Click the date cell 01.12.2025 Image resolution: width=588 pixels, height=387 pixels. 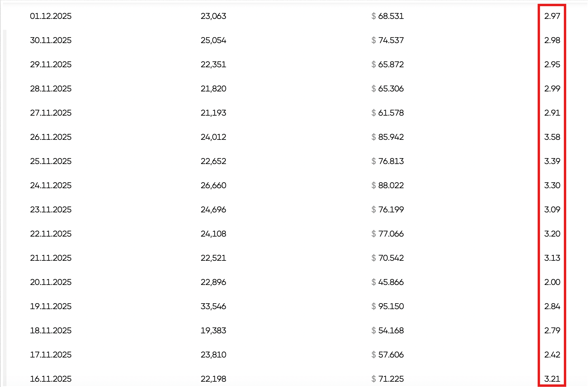51,16
